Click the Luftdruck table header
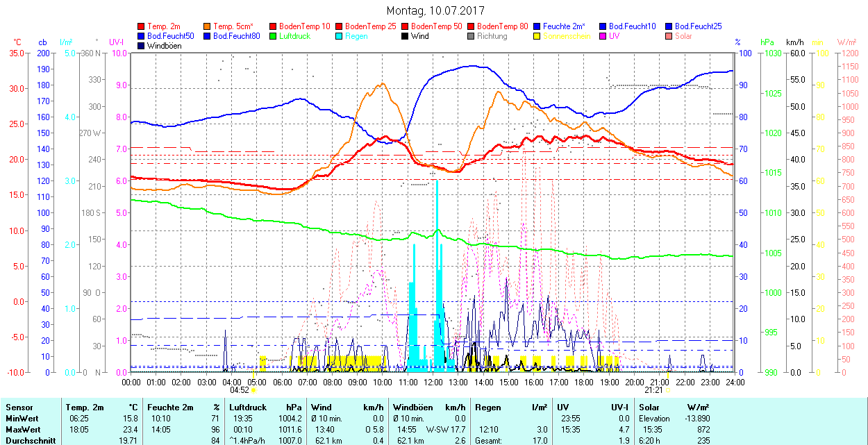The height and width of the screenshot is (445, 868). [248, 408]
